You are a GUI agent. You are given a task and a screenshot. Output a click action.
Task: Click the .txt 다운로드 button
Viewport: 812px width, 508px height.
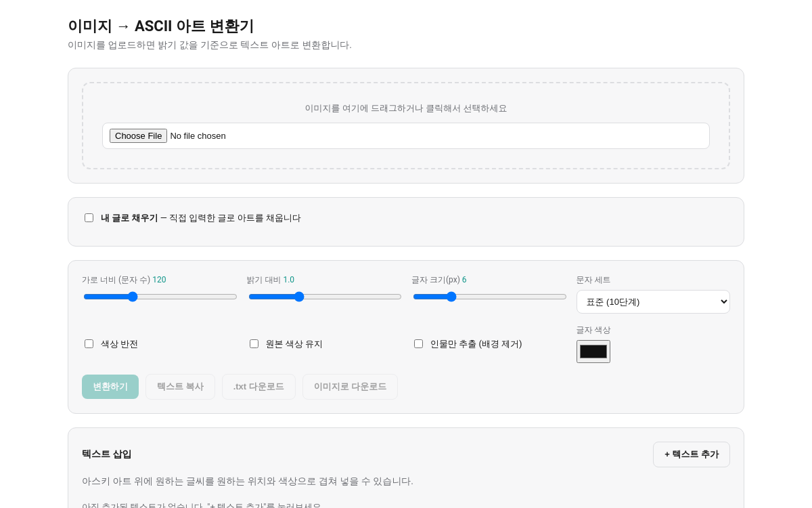pyautogui.click(x=258, y=387)
